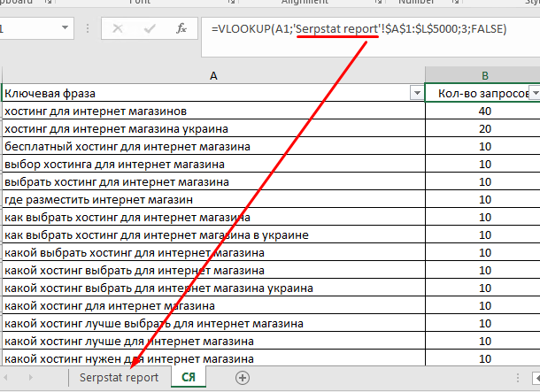
Task: Select cell выбрать хостинг для интернет магазина
Action: point(213,181)
